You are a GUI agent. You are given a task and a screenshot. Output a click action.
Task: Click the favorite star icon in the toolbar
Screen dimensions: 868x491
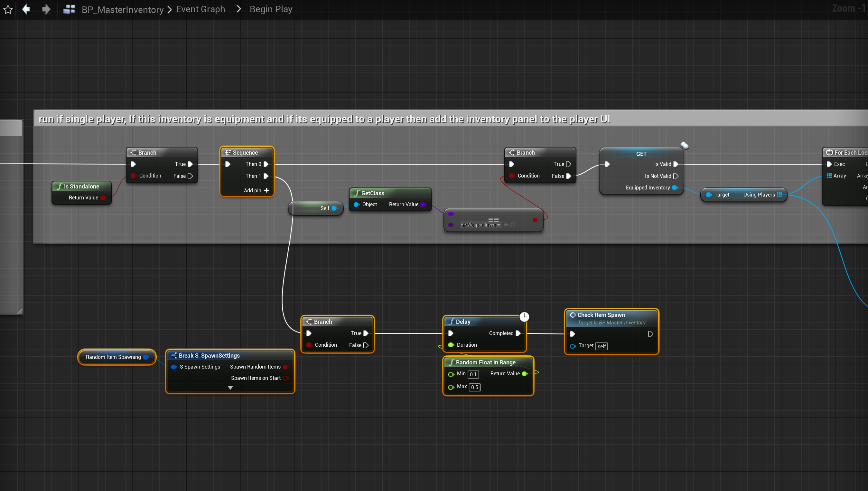(8, 9)
